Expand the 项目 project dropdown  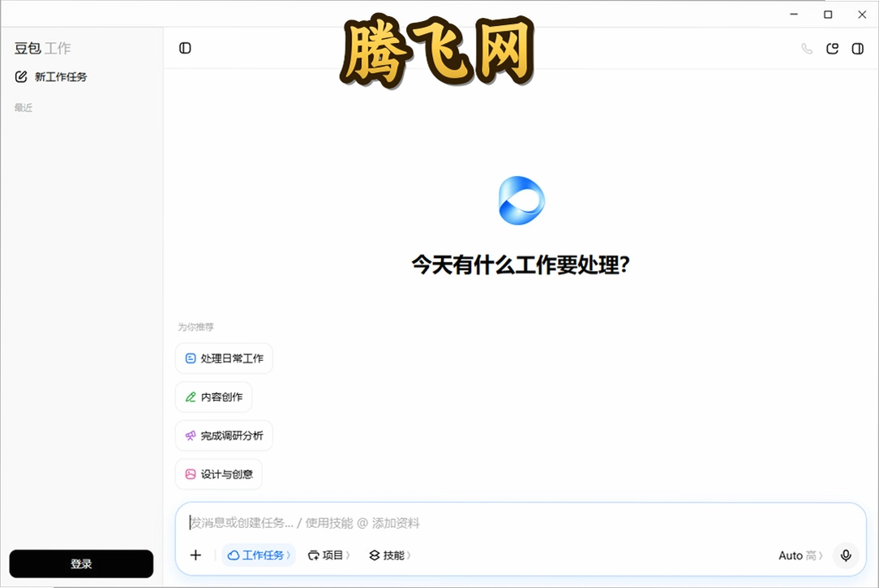click(x=328, y=556)
